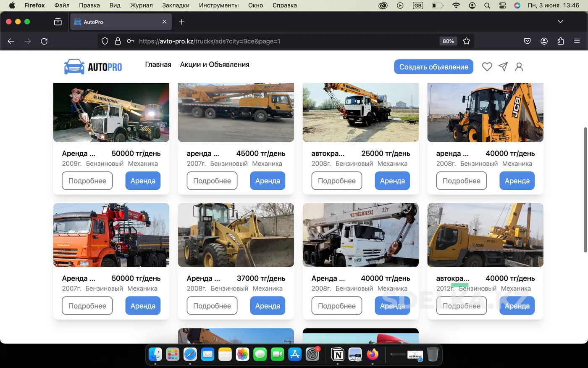Open the Extensions puzzle icon

[561, 41]
